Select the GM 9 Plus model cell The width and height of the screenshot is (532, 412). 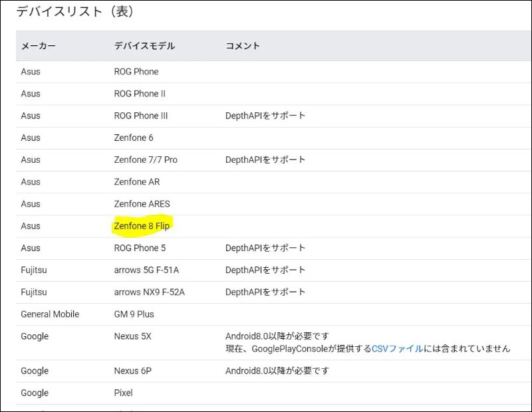click(134, 314)
